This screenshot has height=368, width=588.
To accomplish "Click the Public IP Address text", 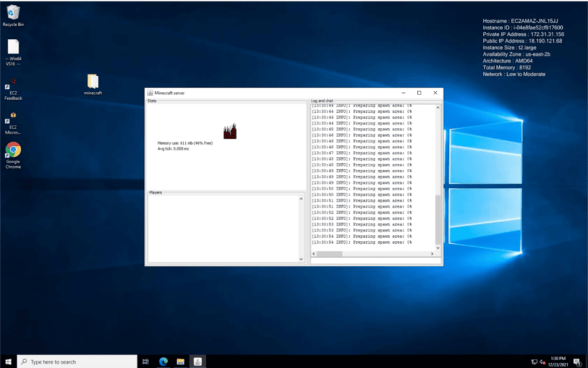I will pos(523,41).
